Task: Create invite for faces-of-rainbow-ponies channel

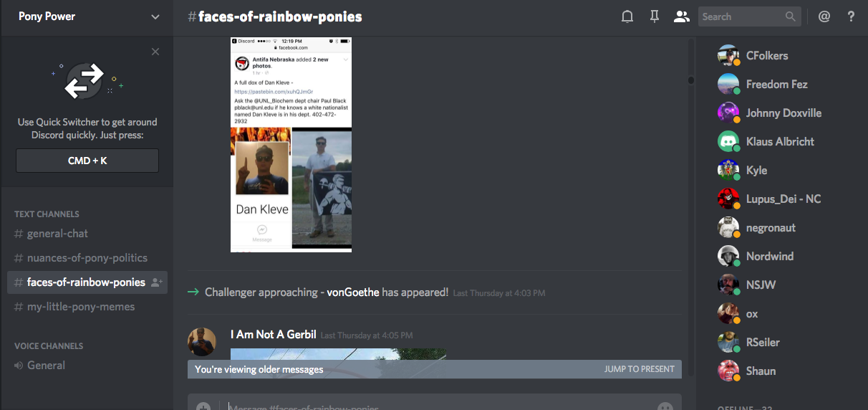Action: (x=157, y=282)
